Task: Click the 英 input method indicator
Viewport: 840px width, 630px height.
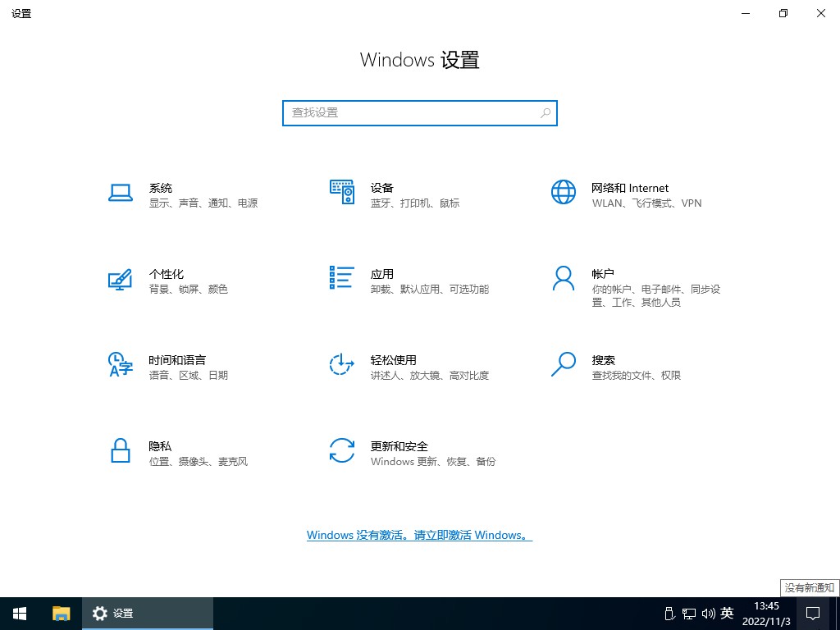Action: [x=727, y=613]
